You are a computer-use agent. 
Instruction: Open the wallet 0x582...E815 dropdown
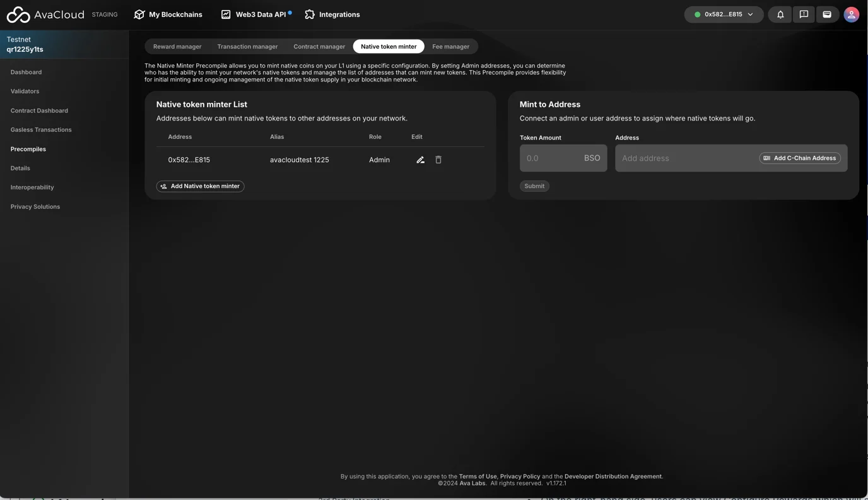[724, 15]
